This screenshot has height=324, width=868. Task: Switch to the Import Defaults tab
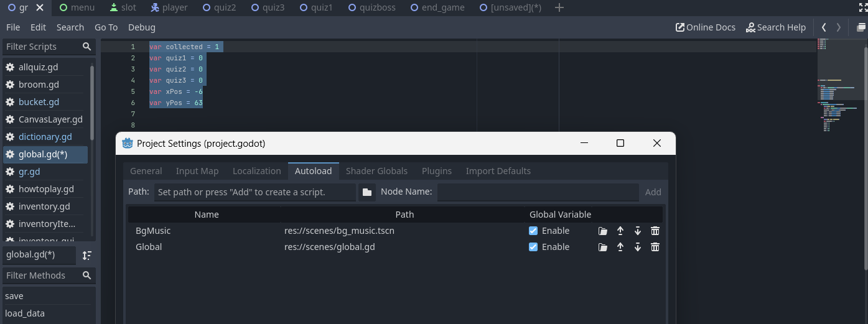pos(498,171)
